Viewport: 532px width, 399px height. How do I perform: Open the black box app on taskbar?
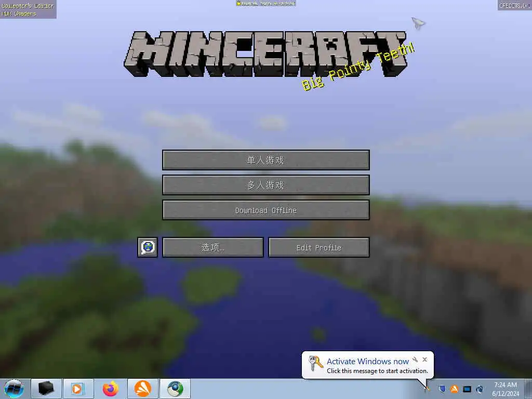(46, 389)
